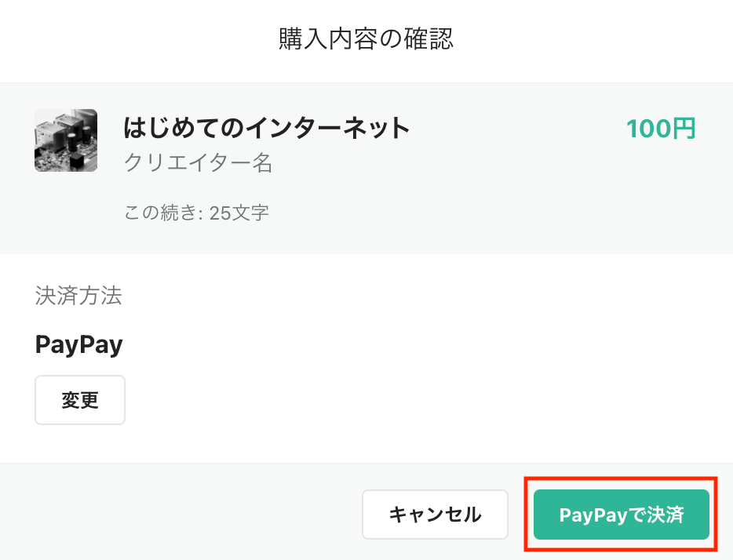Viewport: 733px width, 560px height.
Task: Click the gray creator label under title
Action: coord(199,163)
